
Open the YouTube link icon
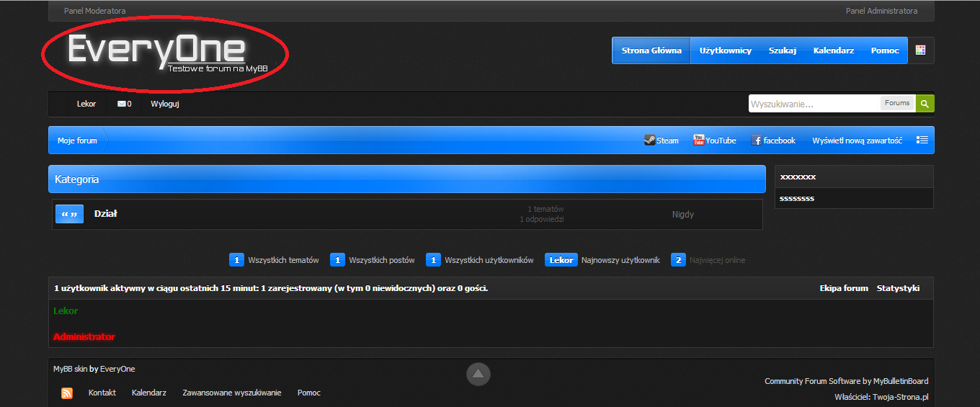click(x=698, y=140)
